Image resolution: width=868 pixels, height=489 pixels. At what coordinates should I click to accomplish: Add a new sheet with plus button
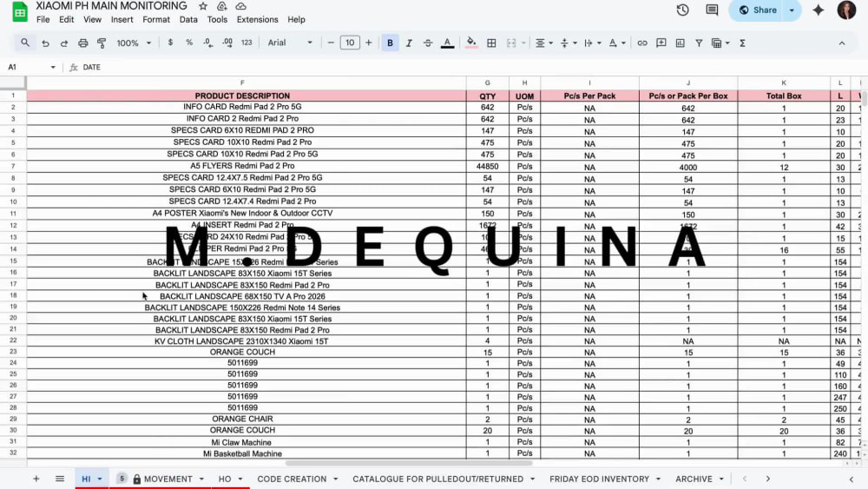(x=36, y=479)
